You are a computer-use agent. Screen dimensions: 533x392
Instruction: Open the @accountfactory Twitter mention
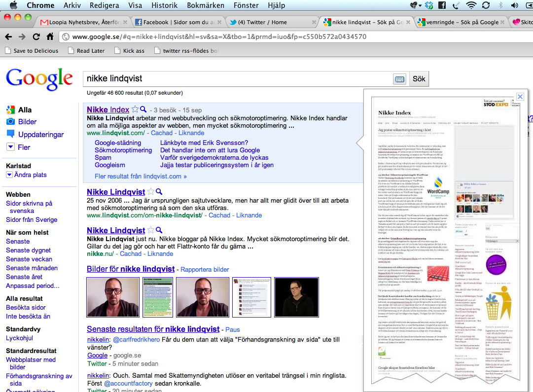(x=128, y=383)
